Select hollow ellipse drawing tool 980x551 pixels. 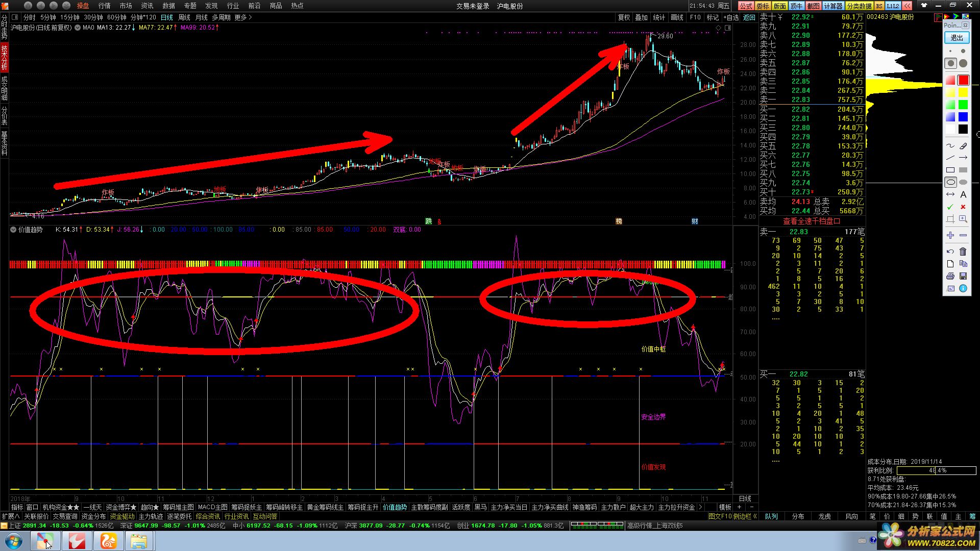pos(950,182)
